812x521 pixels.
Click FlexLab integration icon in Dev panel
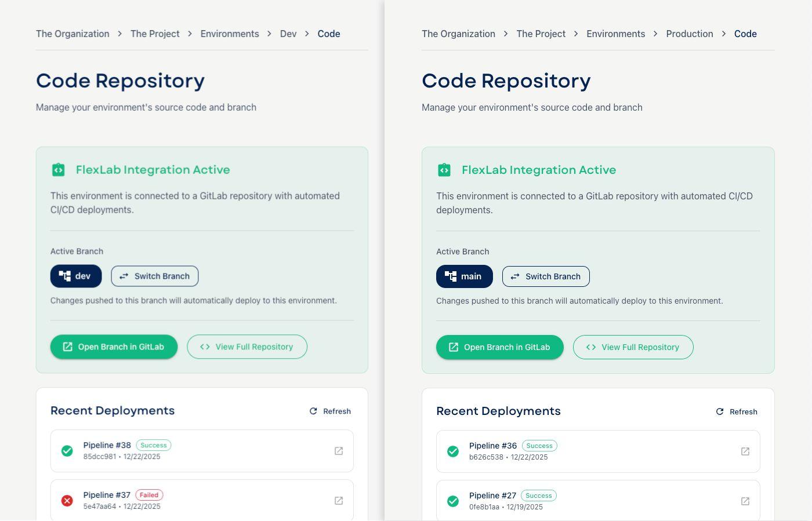tap(59, 170)
